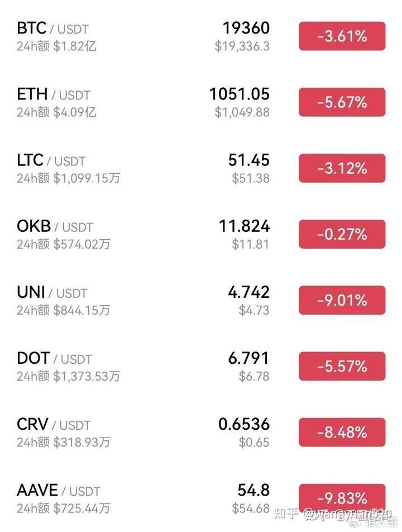Tap the UNI -9.01% change button

[342, 301]
